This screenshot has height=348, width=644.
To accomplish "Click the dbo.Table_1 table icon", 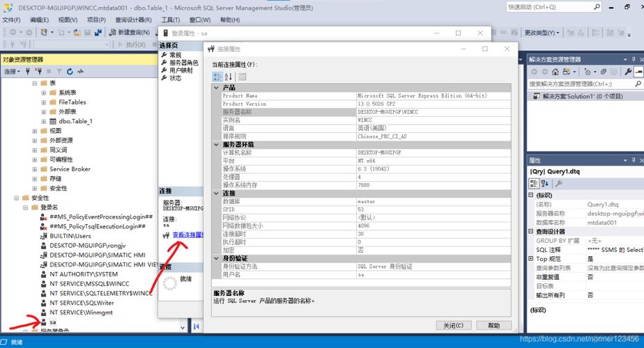I will point(53,121).
